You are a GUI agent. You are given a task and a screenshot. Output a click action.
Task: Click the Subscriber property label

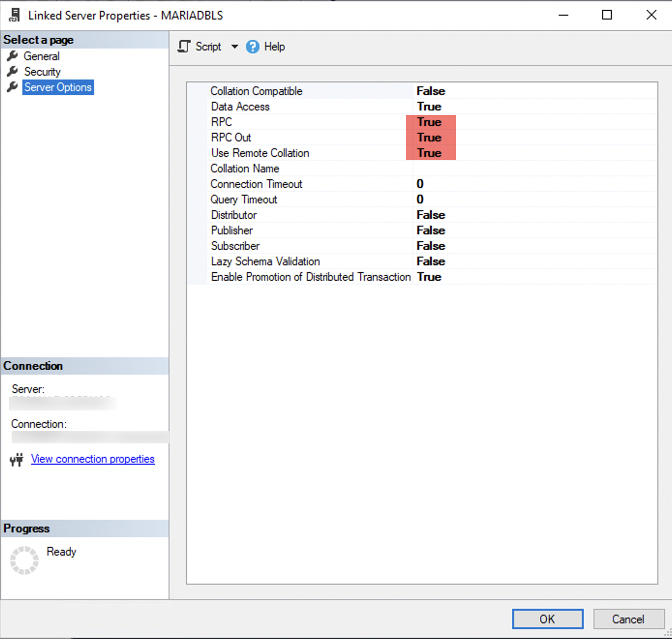tap(235, 246)
